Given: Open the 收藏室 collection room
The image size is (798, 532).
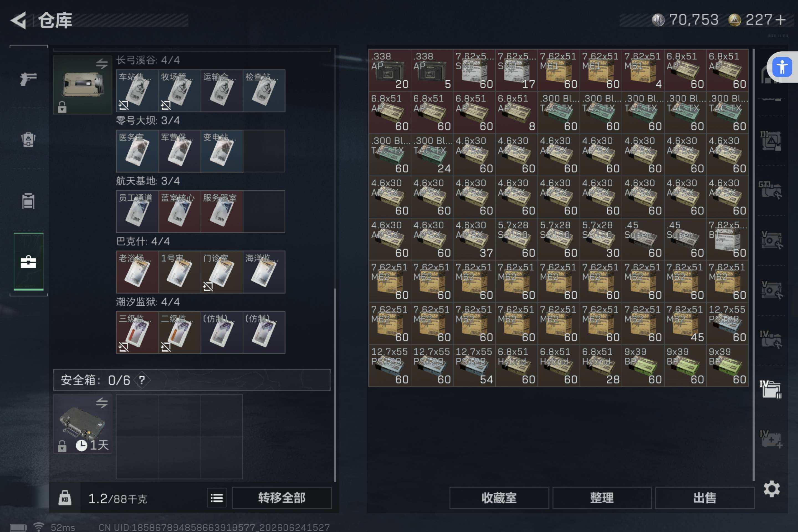Looking at the screenshot, I should [x=499, y=498].
